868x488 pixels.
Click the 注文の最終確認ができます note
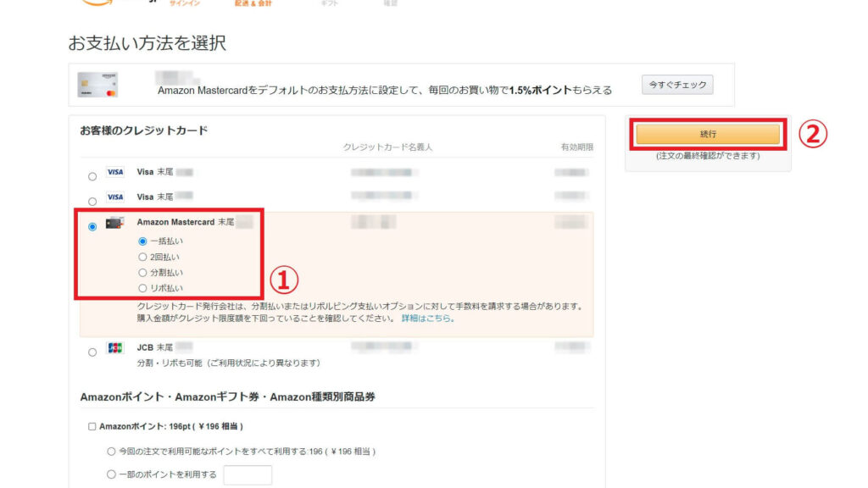click(708, 156)
